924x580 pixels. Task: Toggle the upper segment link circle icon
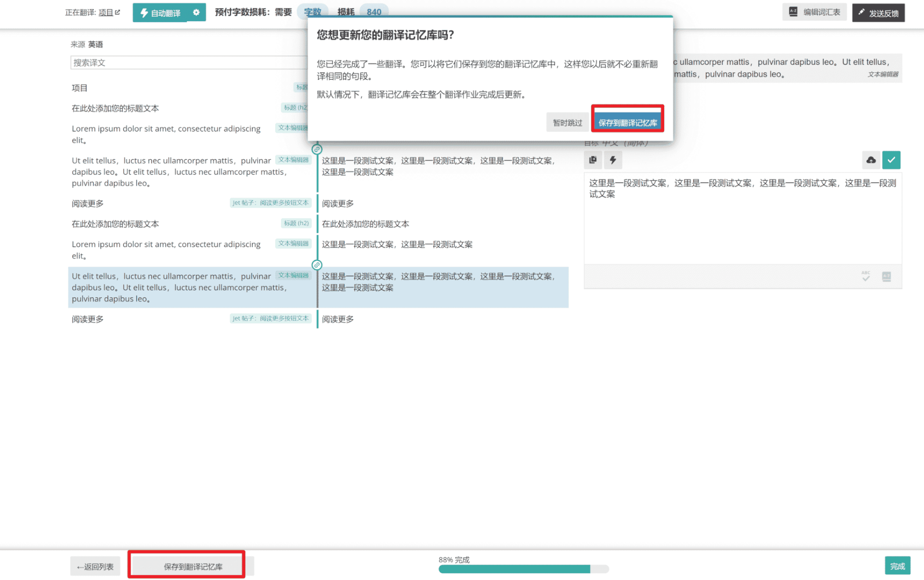[317, 149]
